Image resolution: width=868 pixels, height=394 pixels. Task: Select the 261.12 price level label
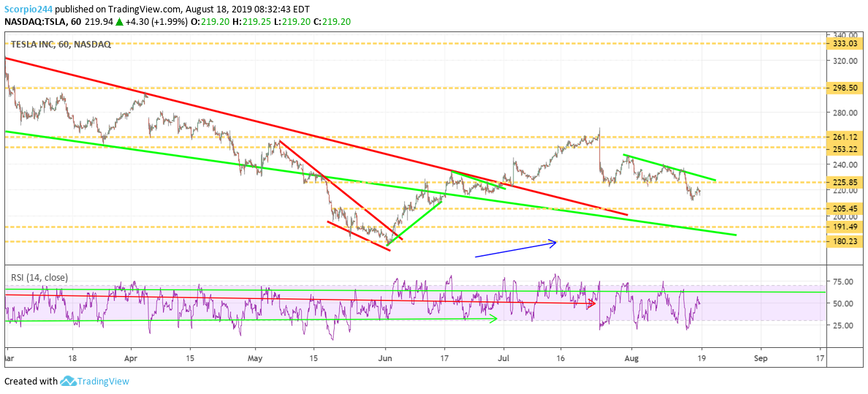[844, 137]
